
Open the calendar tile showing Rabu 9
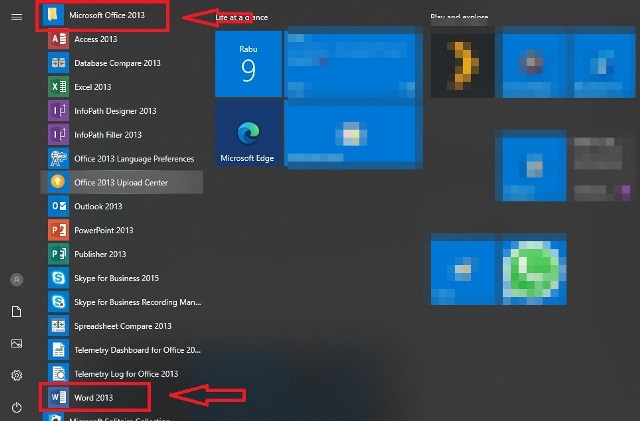(248, 64)
